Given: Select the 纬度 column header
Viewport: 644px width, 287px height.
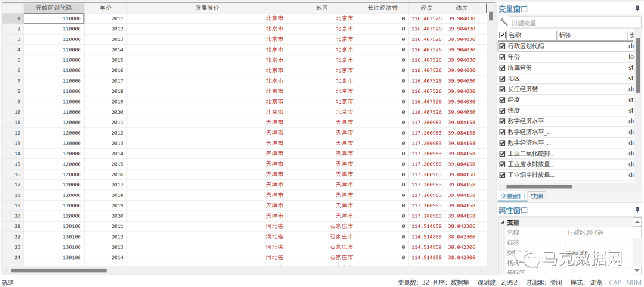Looking at the screenshot, I should [x=462, y=8].
